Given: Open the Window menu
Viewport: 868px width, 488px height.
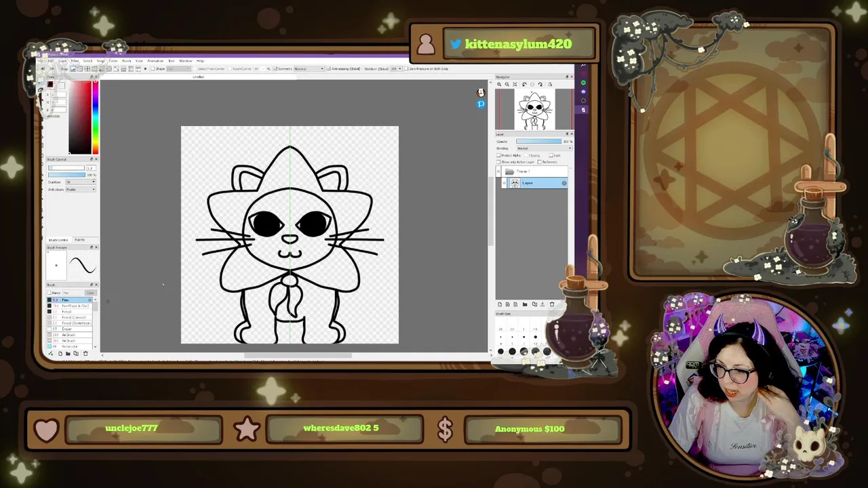Looking at the screenshot, I should (x=185, y=61).
